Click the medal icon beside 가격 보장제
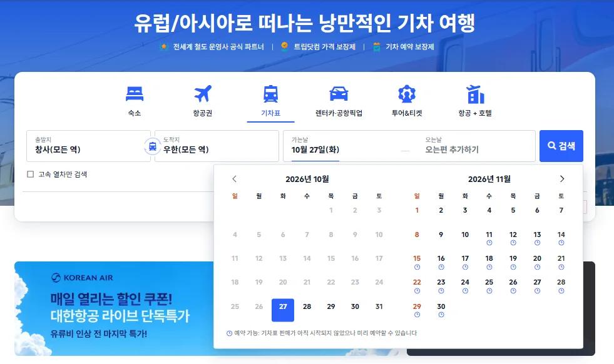 [x=285, y=46]
